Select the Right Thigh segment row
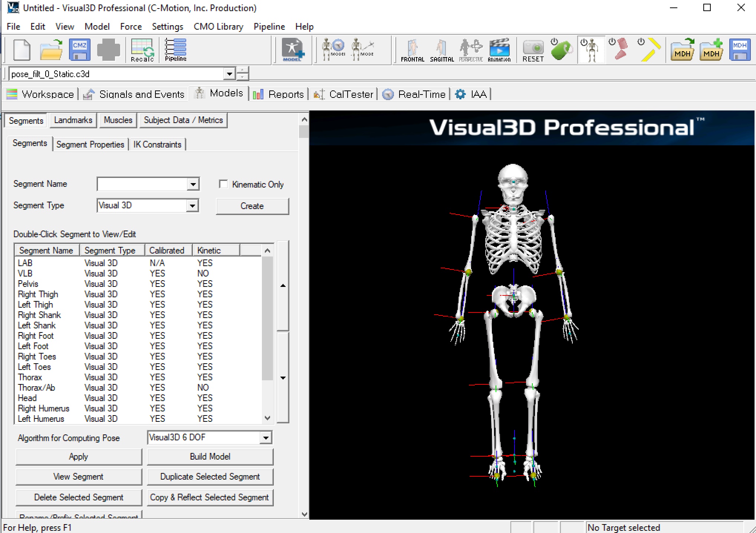This screenshot has height=533, width=756. pyautogui.click(x=138, y=294)
